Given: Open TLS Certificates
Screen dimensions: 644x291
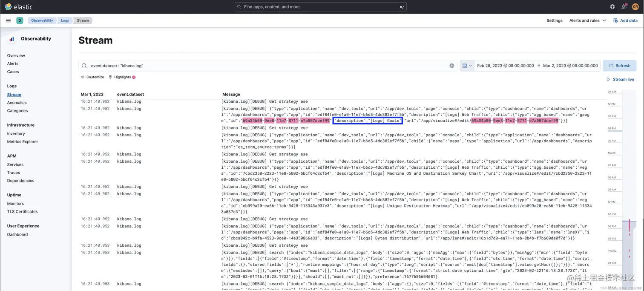Looking at the screenshot, I should (x=23, y=212).
